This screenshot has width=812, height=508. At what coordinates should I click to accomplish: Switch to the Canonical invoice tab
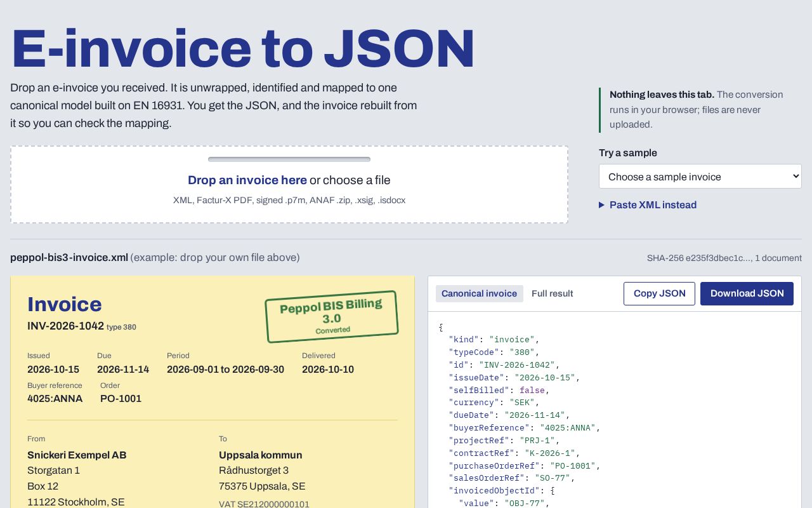(479, 293)
